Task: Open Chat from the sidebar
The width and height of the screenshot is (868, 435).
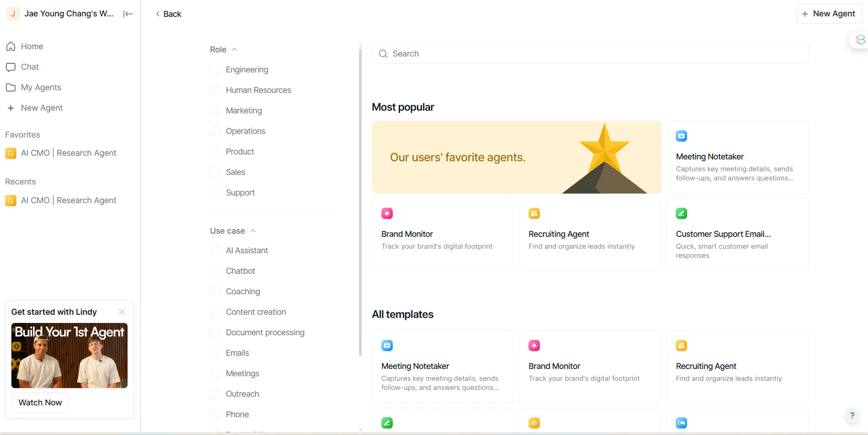Action: tap(30, 67)
